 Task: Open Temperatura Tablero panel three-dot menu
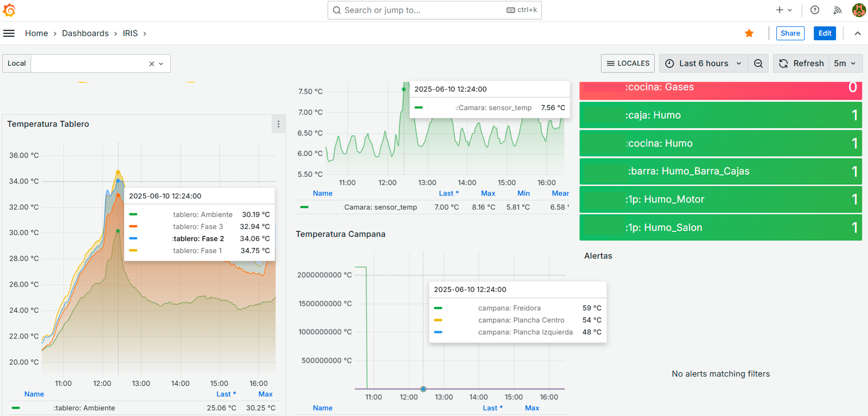pyautogui.click(x=278, y=124)
